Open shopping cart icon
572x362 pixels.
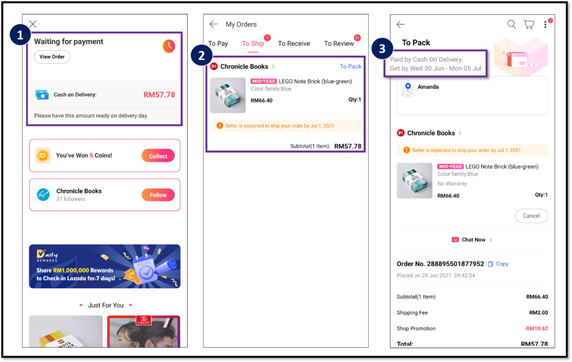(529, 24)
